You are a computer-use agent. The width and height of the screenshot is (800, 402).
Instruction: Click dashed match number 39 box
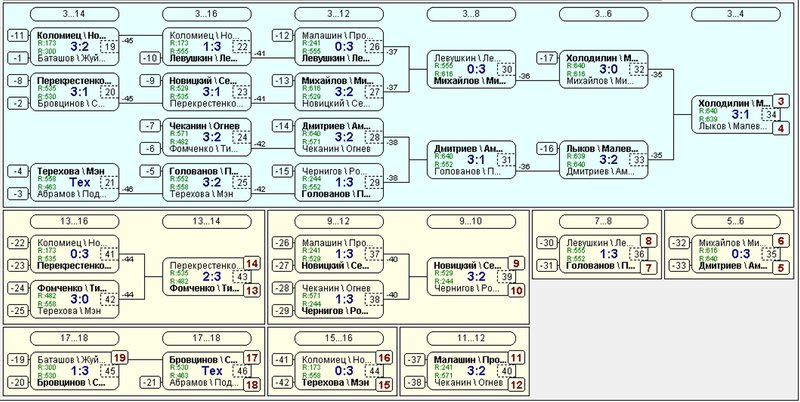tap(505, 277)
